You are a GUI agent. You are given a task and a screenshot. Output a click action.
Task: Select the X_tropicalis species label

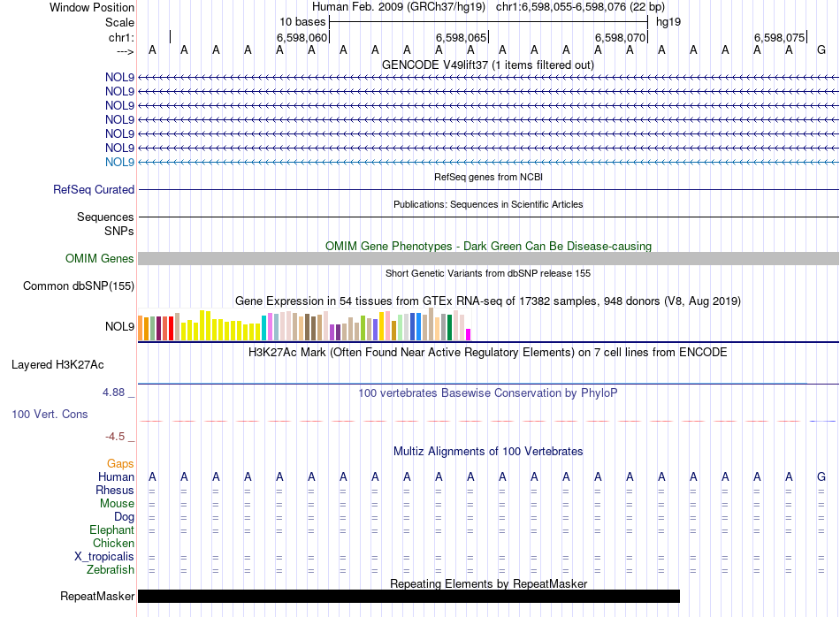pyautogui.click(x=104, y=557)
